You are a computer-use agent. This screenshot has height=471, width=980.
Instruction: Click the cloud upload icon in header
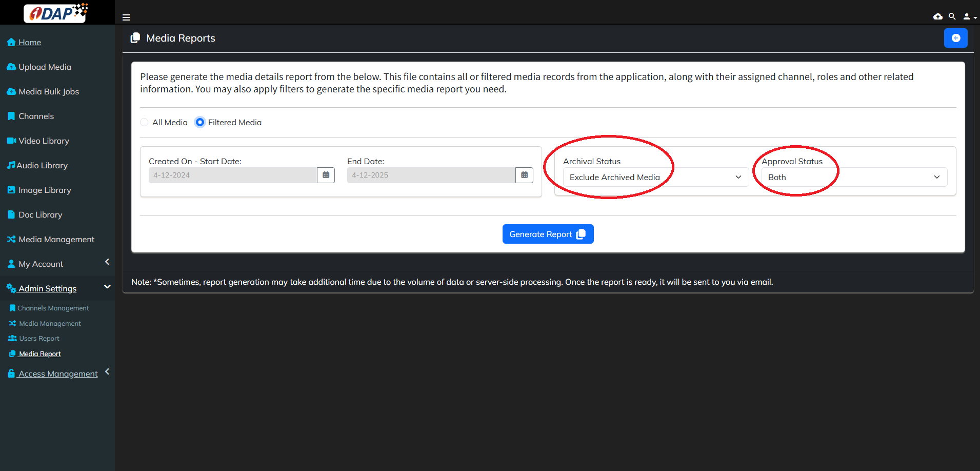(x=937, y=16)
